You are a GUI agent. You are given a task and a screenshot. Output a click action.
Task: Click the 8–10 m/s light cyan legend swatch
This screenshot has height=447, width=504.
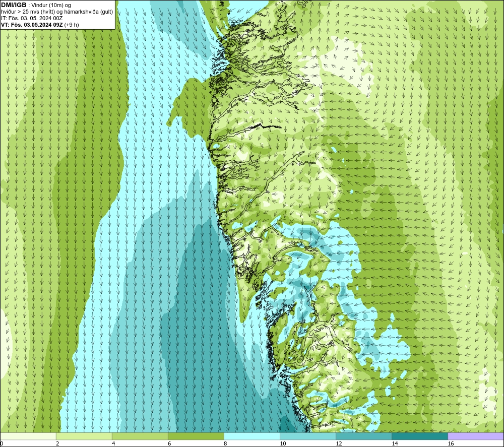(x=252, y=436)
